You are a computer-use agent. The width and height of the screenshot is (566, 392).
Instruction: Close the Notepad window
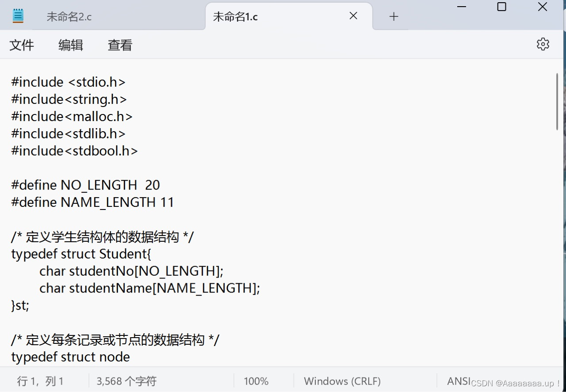click(x=543, y=7)
